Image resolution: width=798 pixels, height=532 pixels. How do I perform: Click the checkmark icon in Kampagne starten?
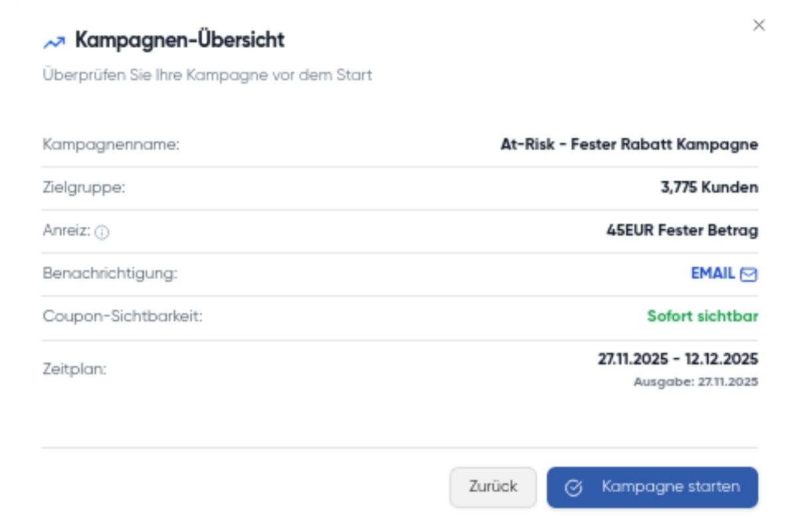point(573,487)
